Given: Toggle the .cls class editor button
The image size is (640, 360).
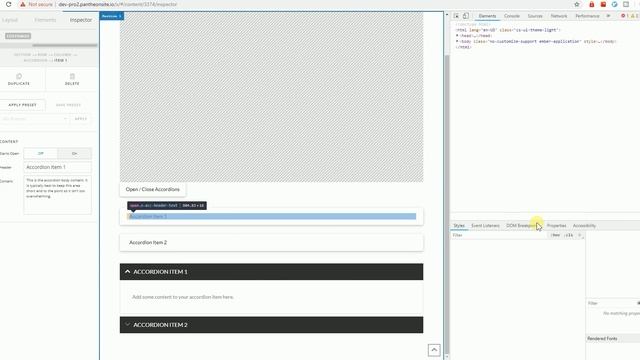Looking at the screenshot, I should [x=569, y=235].
